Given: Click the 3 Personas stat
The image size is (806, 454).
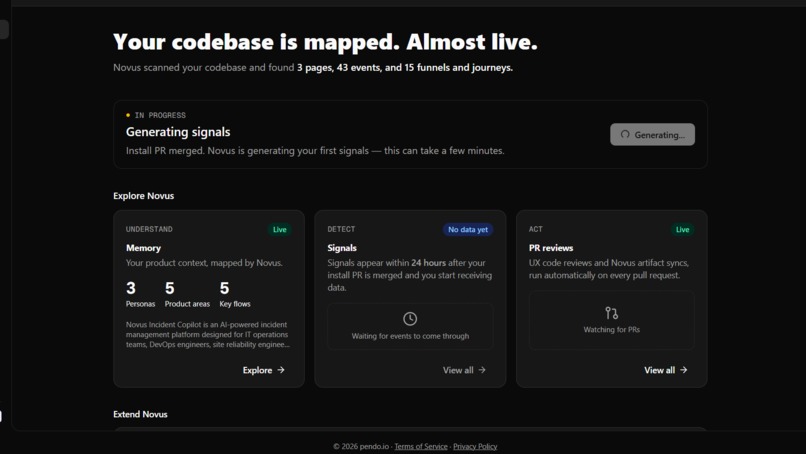Looking at the screenshot, I should [x=140, y=294].
